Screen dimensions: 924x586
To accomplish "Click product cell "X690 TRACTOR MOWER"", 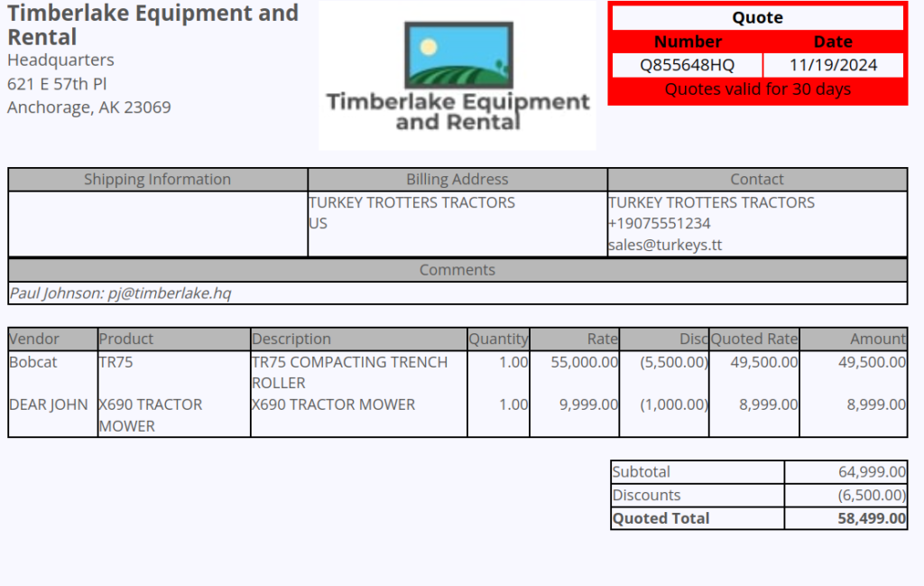I will [x=151, y=415].
